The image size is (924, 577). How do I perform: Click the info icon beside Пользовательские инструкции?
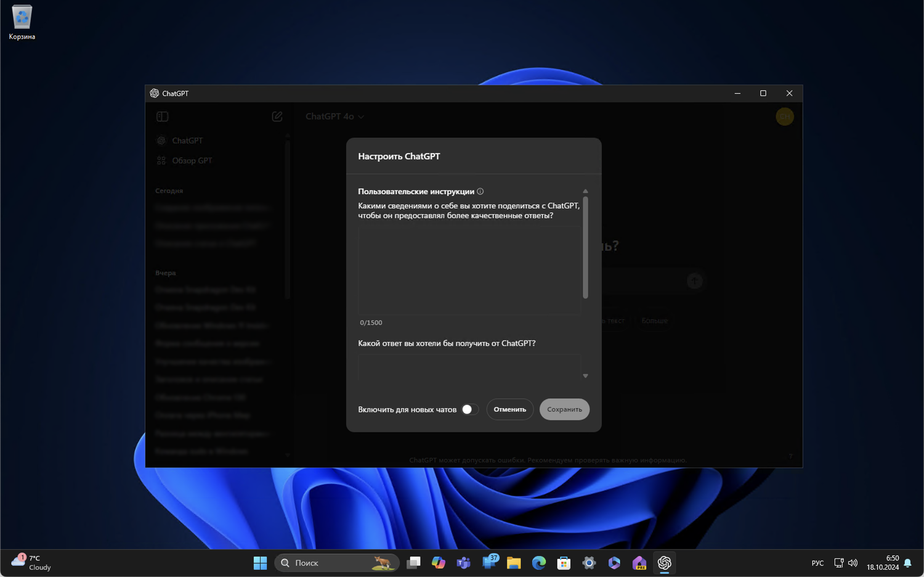tap(480, 191)
